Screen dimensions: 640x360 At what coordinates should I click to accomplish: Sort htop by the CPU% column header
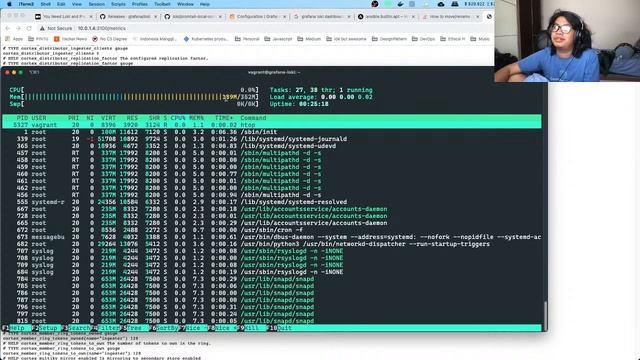click(x=178, y=118)
